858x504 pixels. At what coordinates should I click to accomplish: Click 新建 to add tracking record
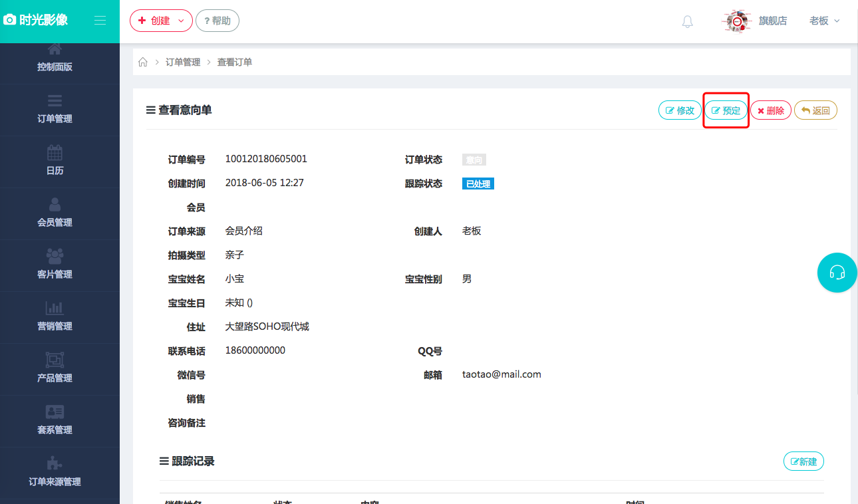tap(803, 461)
